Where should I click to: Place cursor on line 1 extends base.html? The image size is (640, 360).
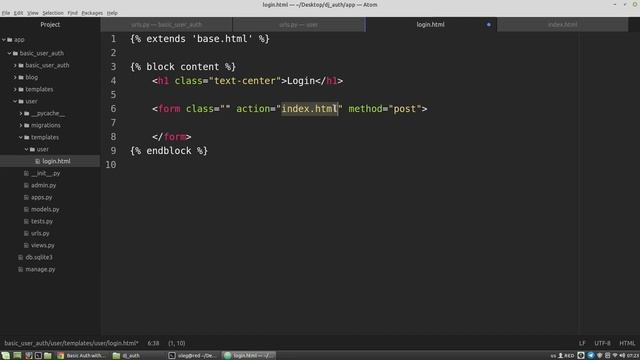click(200, 39)
